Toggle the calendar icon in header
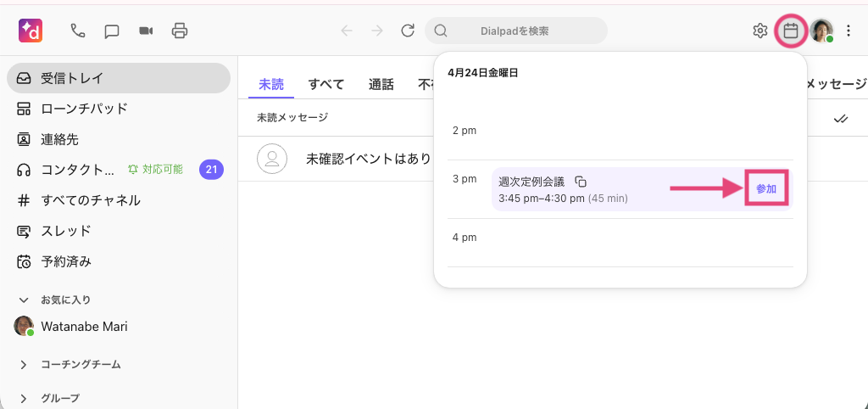This screenshot has width=868, height=409. click(791, 31)
